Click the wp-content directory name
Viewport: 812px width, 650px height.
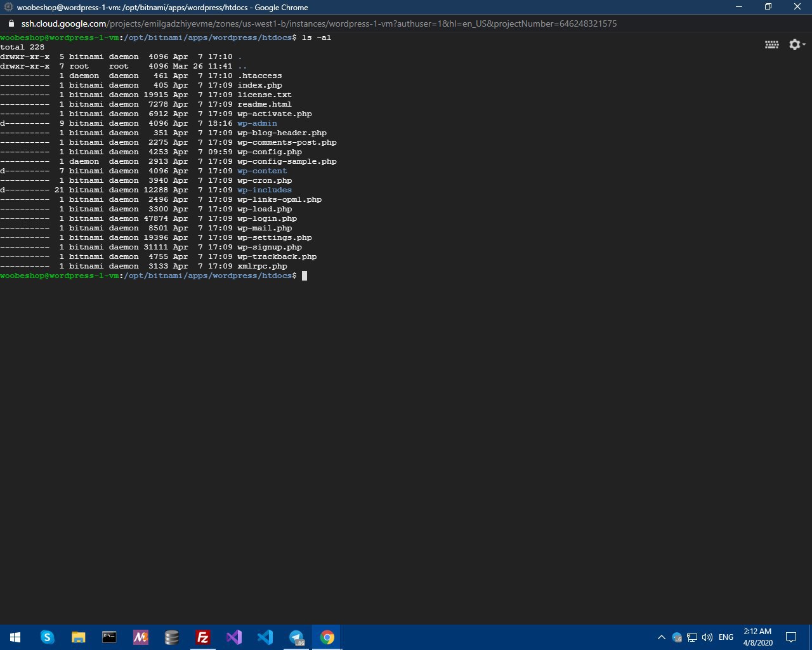(x=263, y=171)
